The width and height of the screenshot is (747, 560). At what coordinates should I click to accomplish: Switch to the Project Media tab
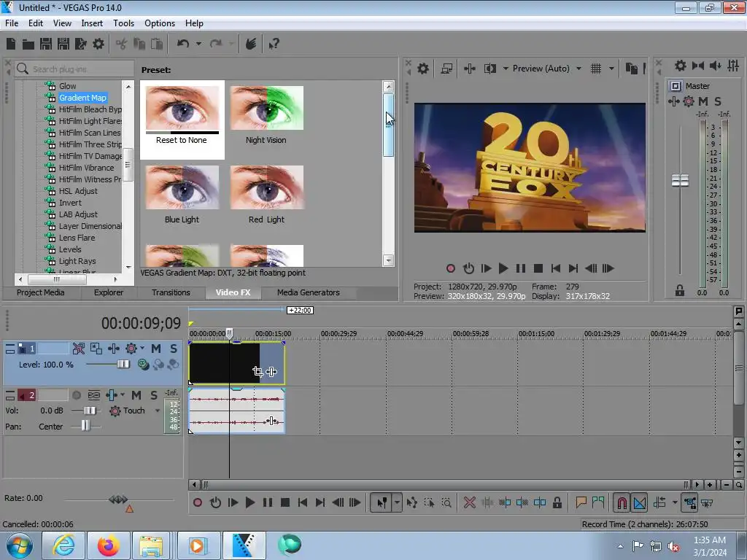click(x=41, y=292)
